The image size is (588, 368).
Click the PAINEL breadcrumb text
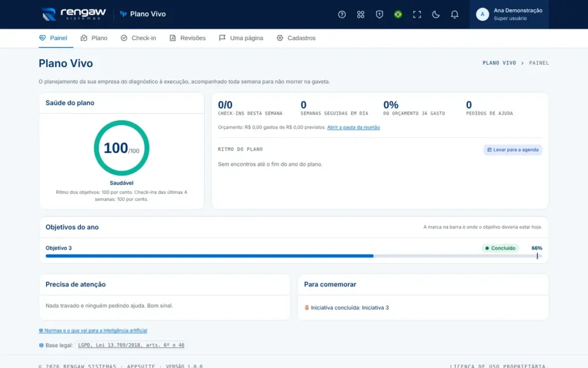click(x=539, y=63)
